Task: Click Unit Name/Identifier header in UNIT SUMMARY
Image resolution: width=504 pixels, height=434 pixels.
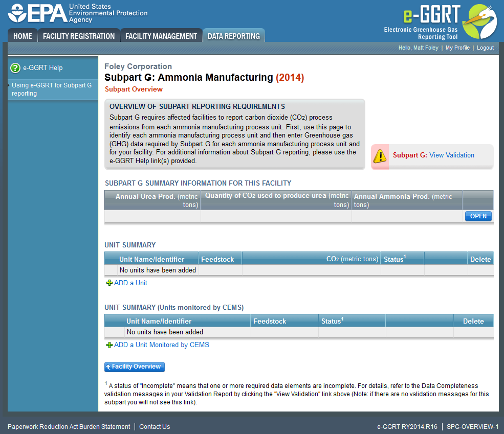Action: click(151, 259)
